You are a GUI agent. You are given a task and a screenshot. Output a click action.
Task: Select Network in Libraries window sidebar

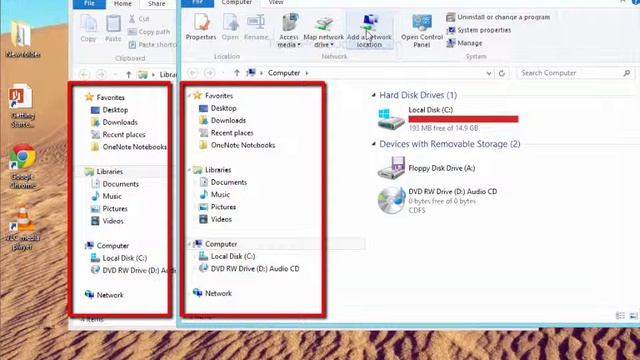(104, 295)
